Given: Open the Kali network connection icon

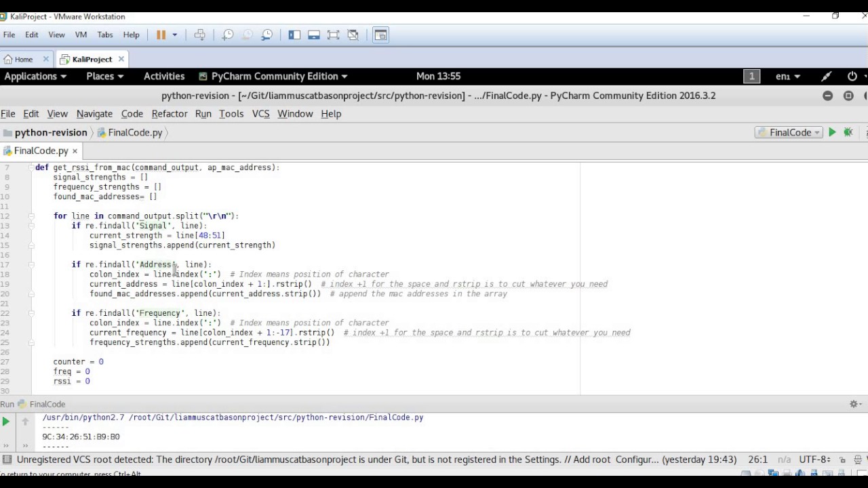Looking at the screenshot, I should click(826, 77).
